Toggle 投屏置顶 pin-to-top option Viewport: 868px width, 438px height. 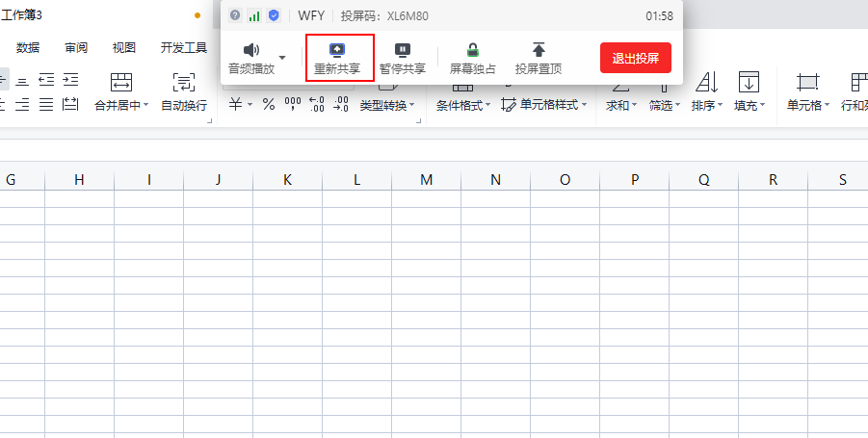tap(539, 59)
